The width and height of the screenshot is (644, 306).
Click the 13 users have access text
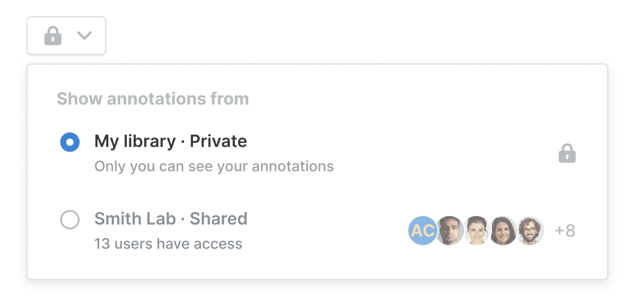(x=168, y=244)
